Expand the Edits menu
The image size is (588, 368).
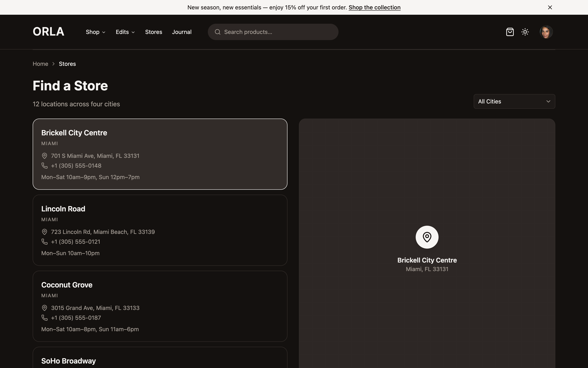[x=125, y=32]
